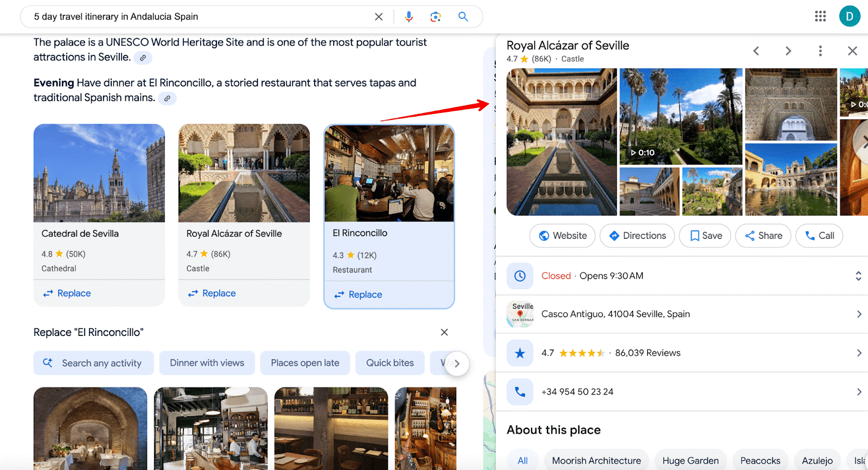Open link icon after Seville attractions text
The image size is (868, 470).
coord(143,58)
